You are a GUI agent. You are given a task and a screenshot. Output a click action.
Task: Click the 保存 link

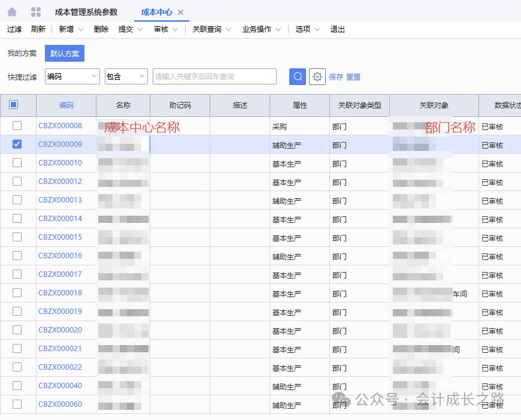336,77
